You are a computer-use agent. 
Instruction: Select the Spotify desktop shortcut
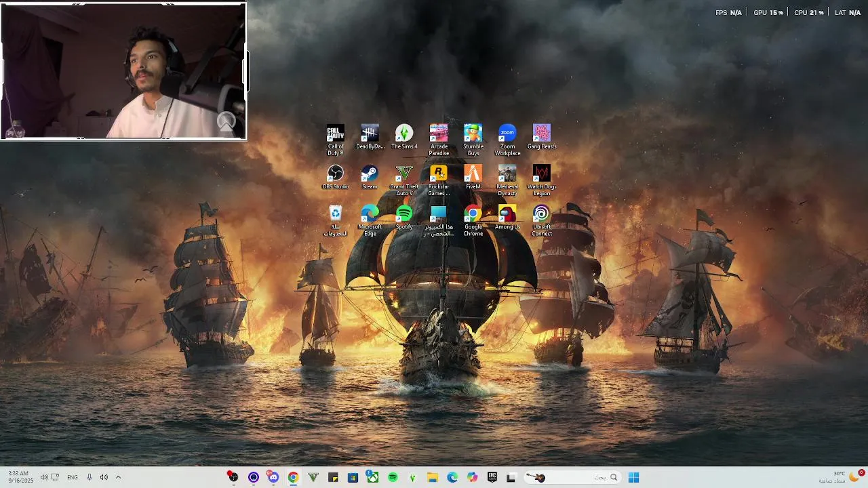click(x=404, y=218)
